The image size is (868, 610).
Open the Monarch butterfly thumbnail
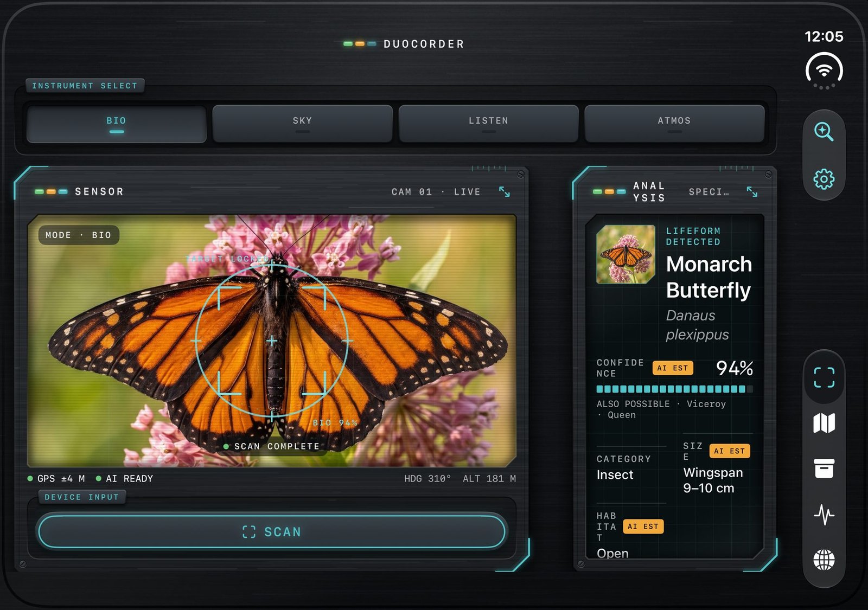tap(626, 254)
